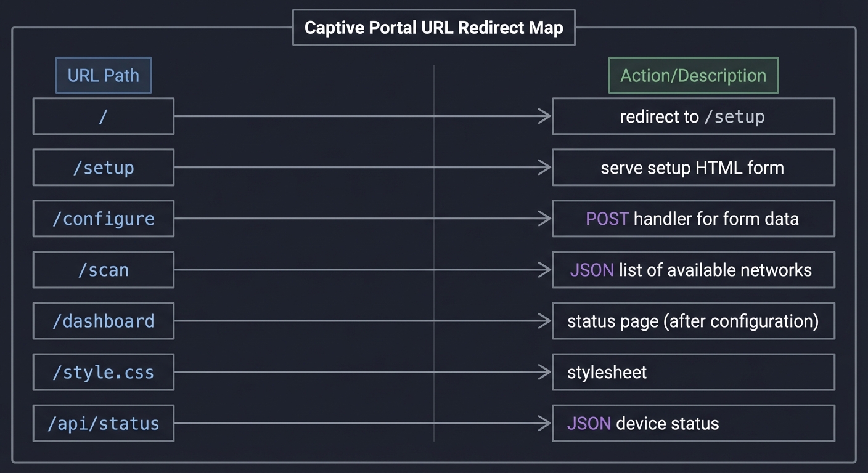868x473 pixels.
Task: Click the /setup path box
Action: coord(103,167)
